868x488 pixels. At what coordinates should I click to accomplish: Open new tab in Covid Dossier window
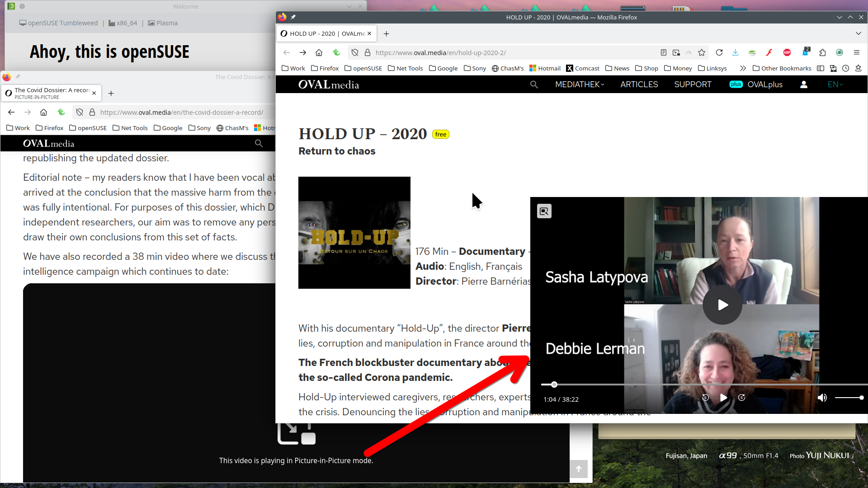[111, 93]
